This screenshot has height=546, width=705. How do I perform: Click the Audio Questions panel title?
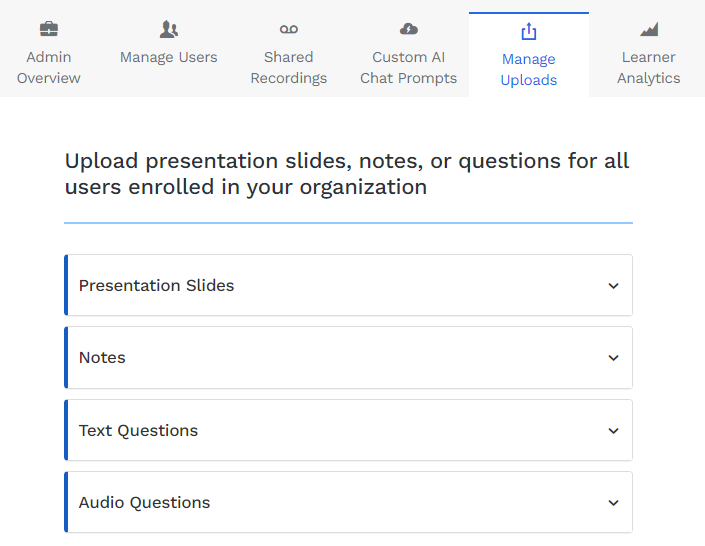pos(144,502)
